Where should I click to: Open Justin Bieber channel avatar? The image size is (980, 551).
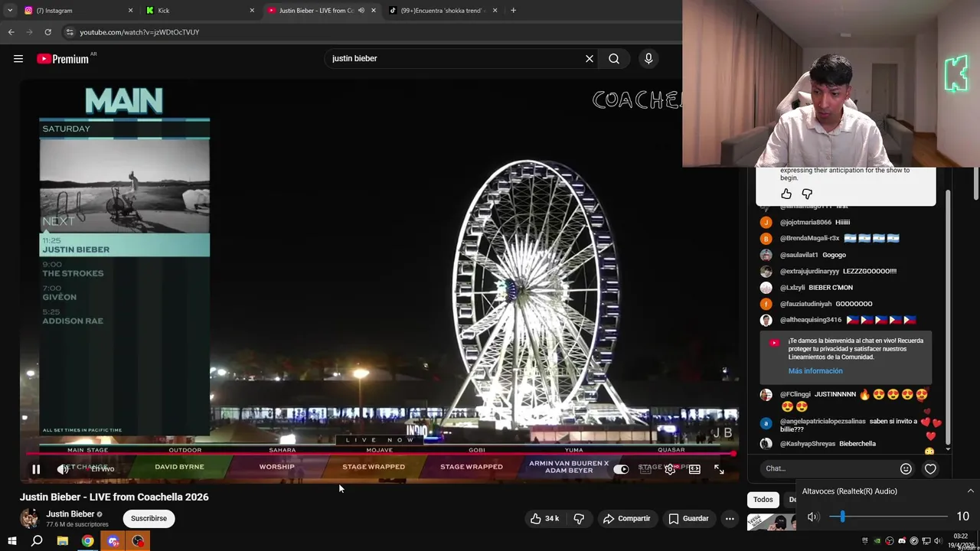click(29, 518)
